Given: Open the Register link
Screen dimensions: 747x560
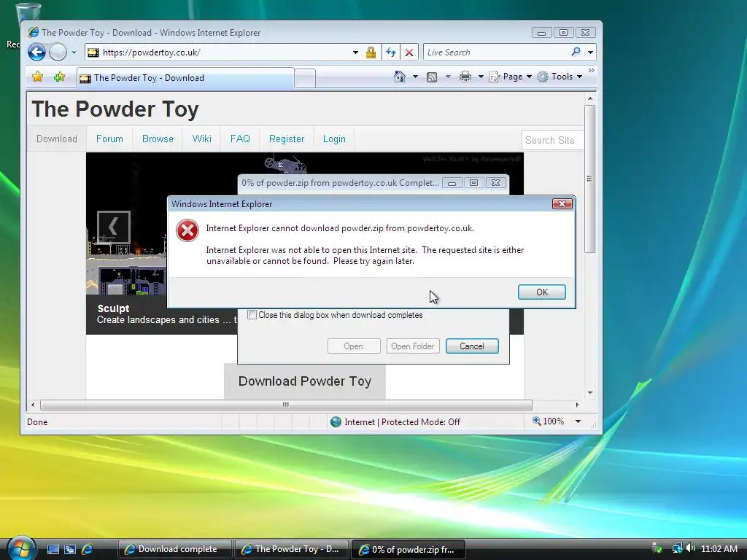Looking at the screenshot, I should [286, 139].
